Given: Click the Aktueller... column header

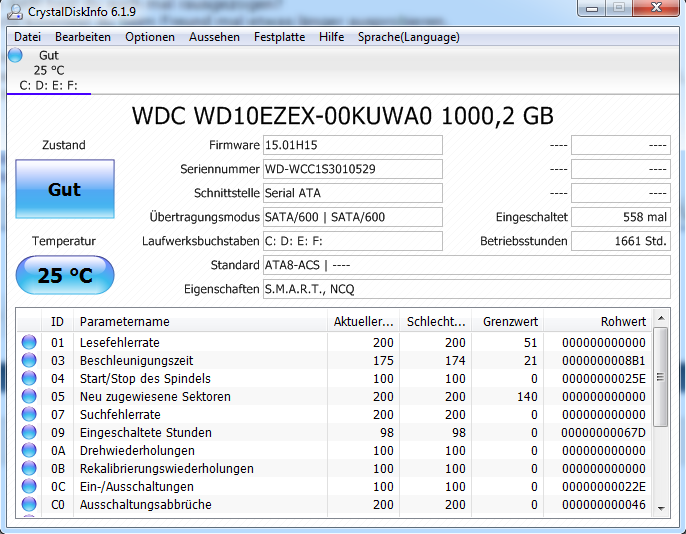Looking at the screenshot, I should click(x=364, y=321).
